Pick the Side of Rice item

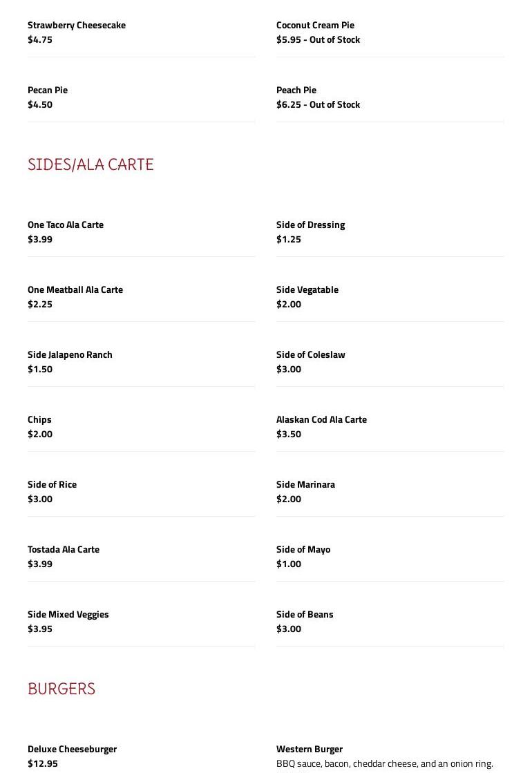coord(52,485)
